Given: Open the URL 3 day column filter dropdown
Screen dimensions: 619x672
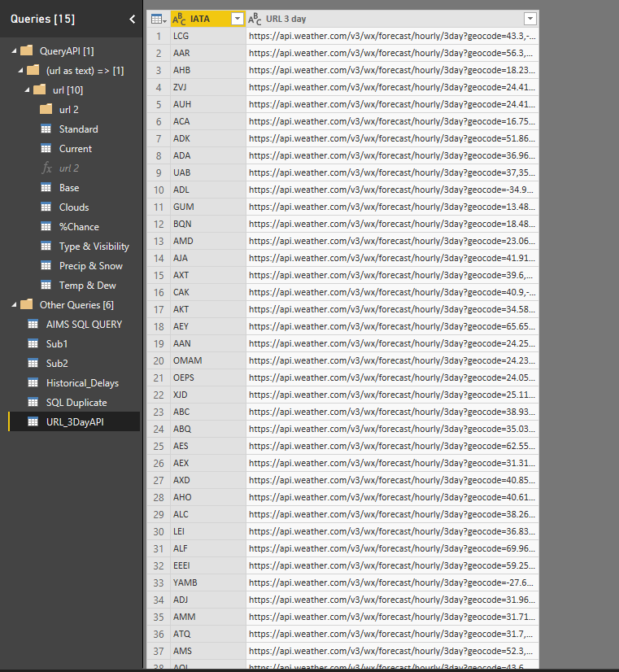Looking at the screenshot, I should (x=530, y=19).
